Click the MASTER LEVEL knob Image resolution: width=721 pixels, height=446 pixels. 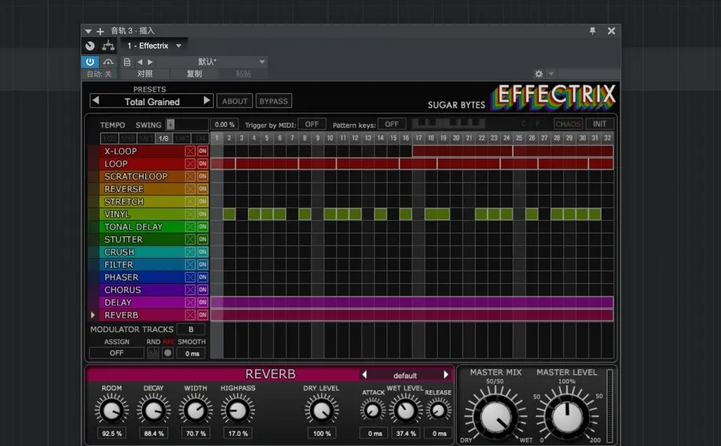coord(566,417)
